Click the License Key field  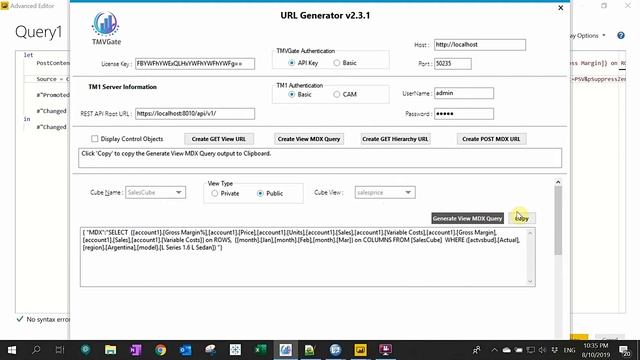point(195,64)
